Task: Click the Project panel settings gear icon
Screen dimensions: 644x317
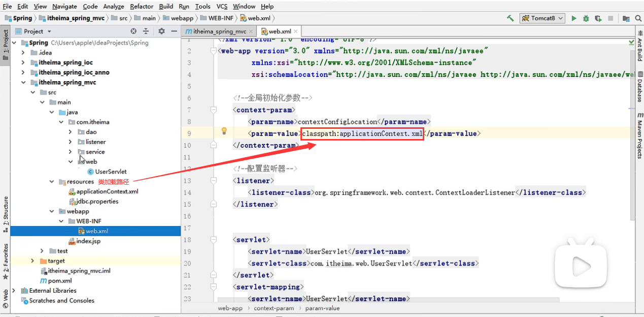Action: pyautogui.click(x=161, y=31)
